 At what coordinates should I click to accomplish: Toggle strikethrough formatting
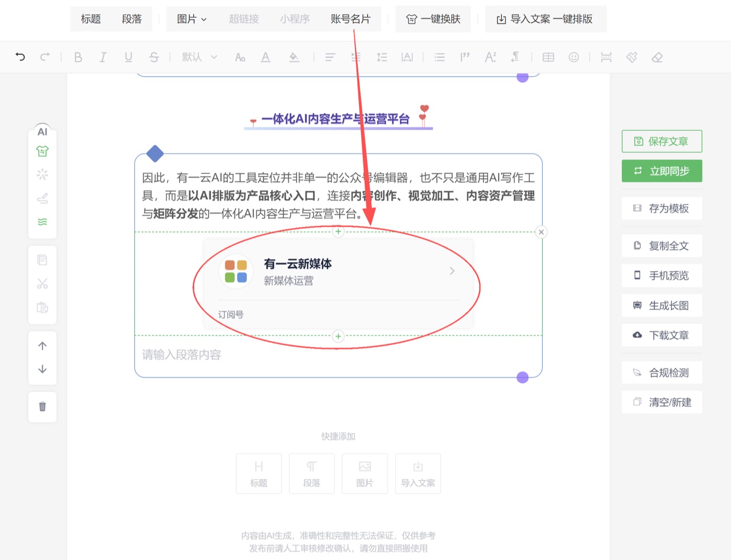[154, 57]
